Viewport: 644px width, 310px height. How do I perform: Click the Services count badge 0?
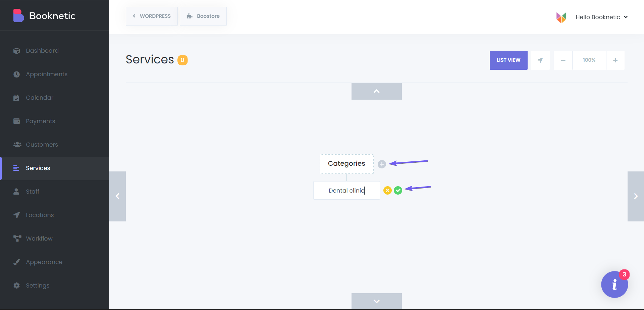[x=182, y=60]
